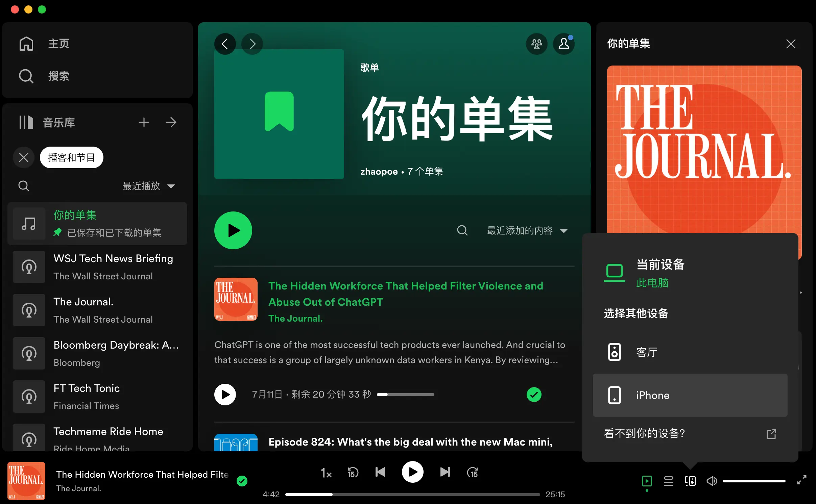Open The Journal. link in player bar
The image size is (816, 504).
[x=78, y=488]
